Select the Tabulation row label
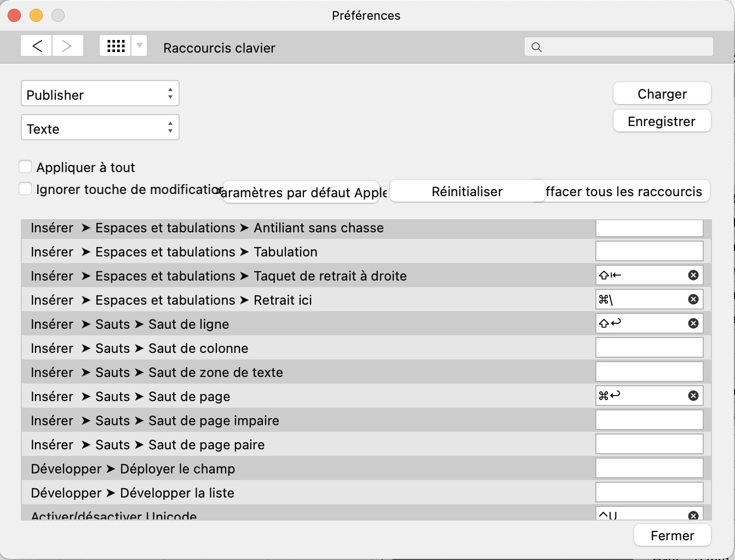 tap(174, 252)
